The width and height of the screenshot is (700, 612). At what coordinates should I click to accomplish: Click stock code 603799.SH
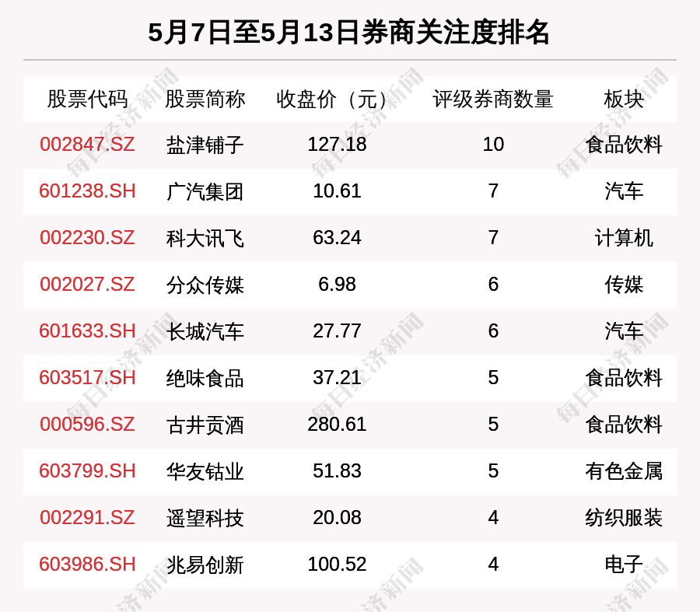tap(87, 471)
